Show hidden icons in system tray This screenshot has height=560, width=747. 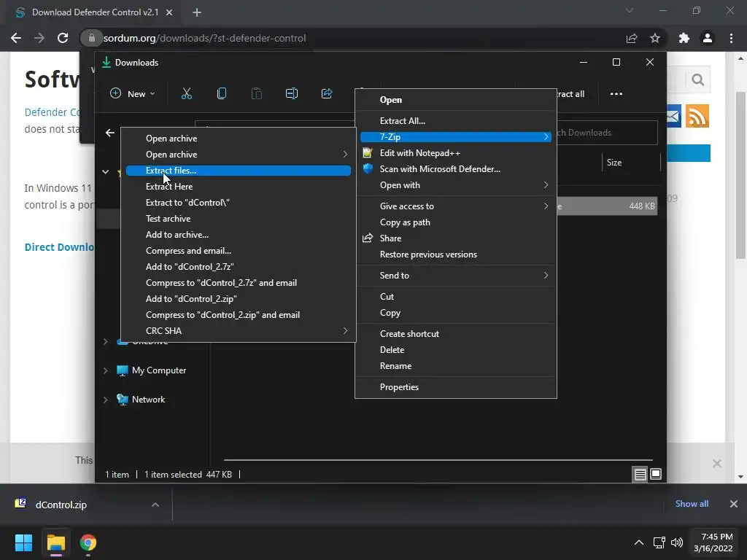[639, 542]
